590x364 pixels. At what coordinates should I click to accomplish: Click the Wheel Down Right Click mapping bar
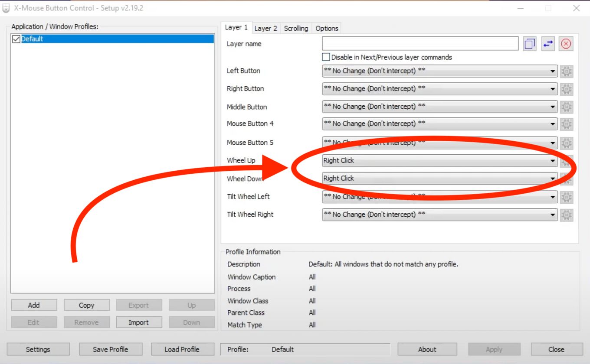point(434,178)
